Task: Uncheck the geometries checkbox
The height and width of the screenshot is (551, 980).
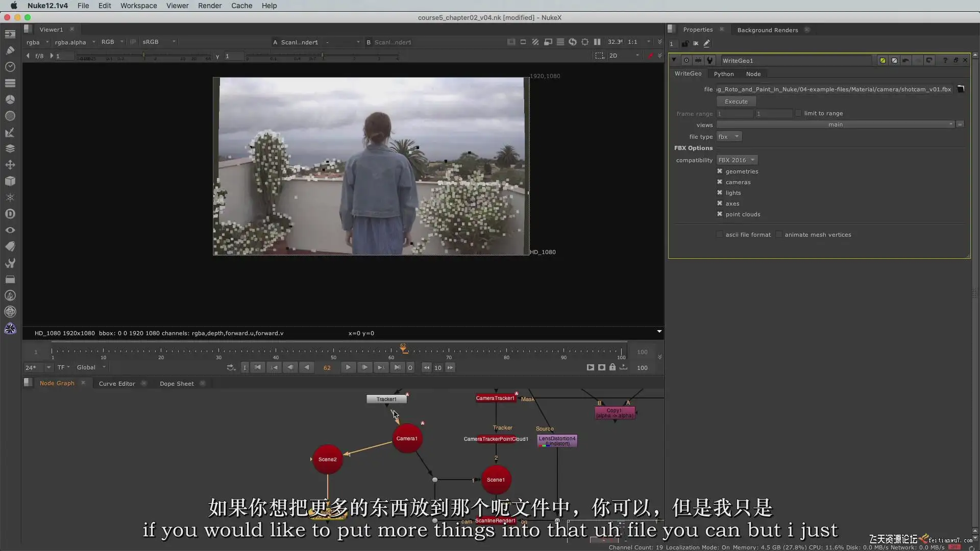Action: click(x=720, y=171)
